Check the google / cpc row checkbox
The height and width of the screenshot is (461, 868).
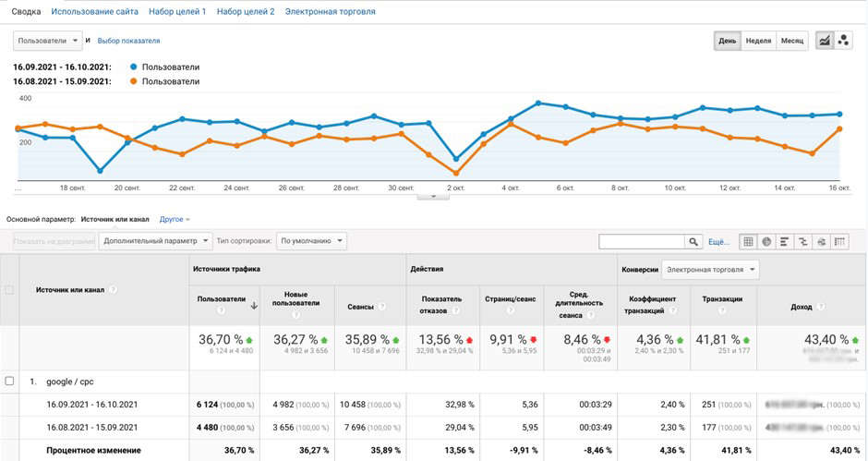point(10,381)
